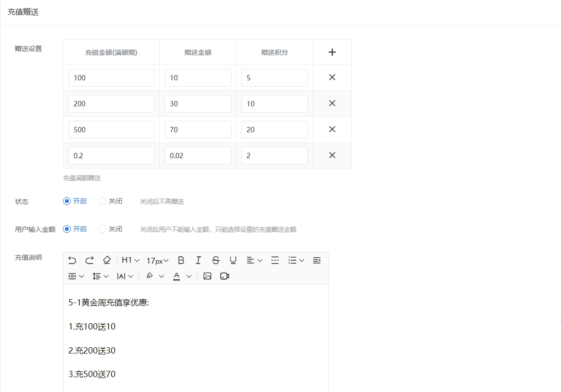
Task: Open the line height dropdown
Action: 101,276
